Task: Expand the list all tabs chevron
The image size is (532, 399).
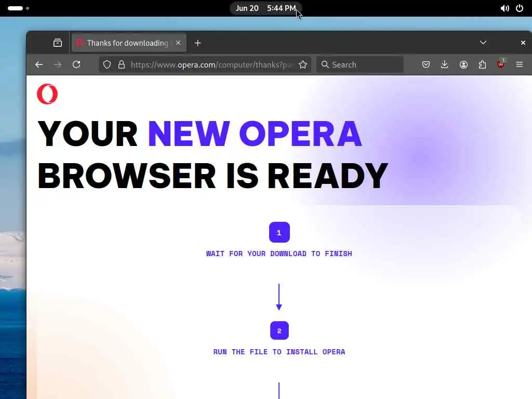Action: point(483,43)
